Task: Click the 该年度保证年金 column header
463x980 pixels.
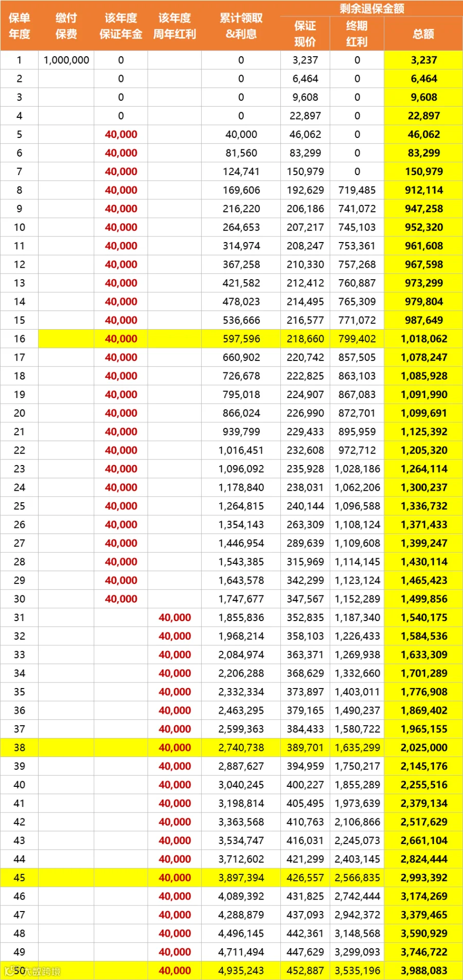Action: (x=121, y=26)
